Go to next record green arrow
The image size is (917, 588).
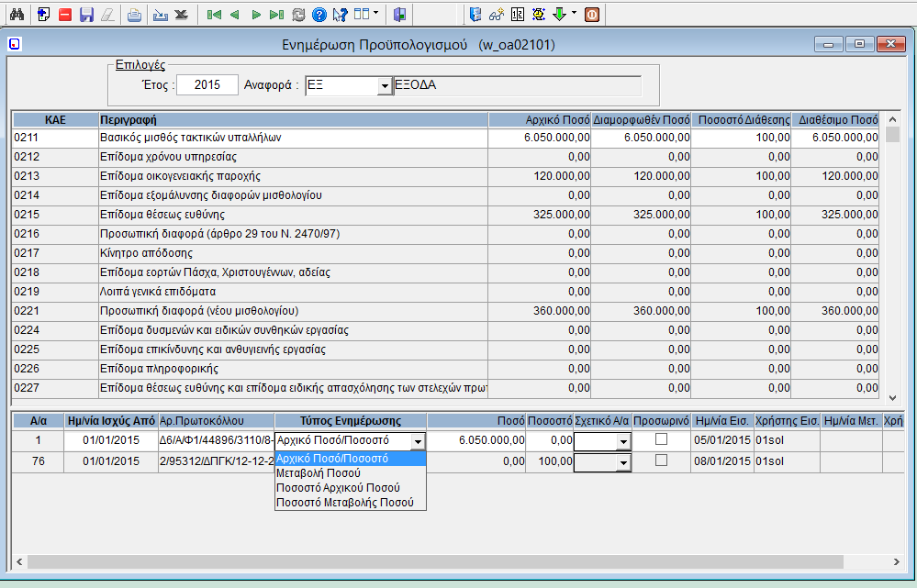pyautogui.click(x=255, y=15)
